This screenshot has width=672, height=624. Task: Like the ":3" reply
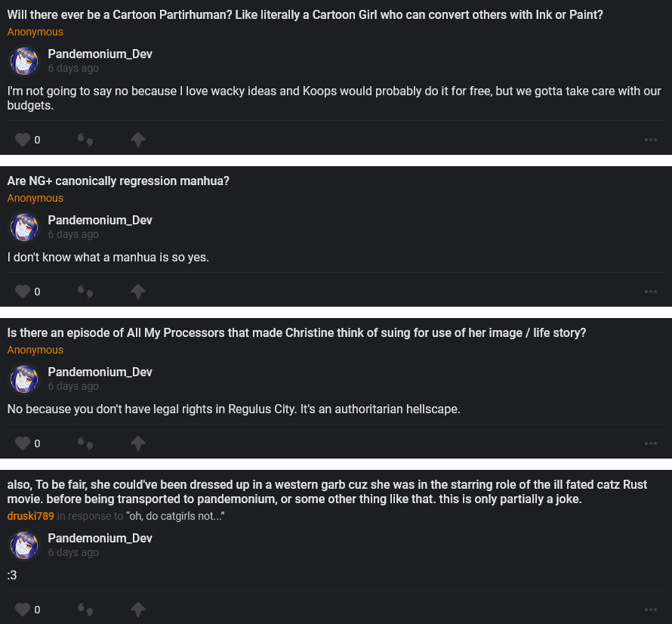click(23, 610)
